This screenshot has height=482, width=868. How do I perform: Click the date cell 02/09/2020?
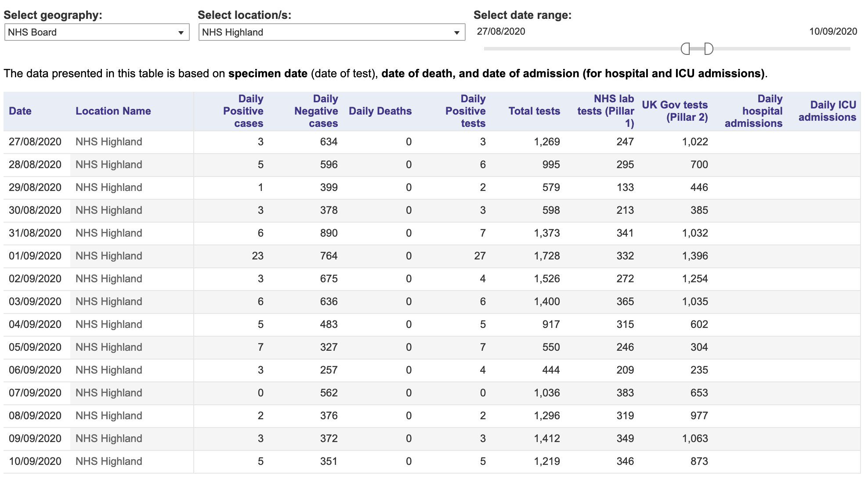(35, 279)
